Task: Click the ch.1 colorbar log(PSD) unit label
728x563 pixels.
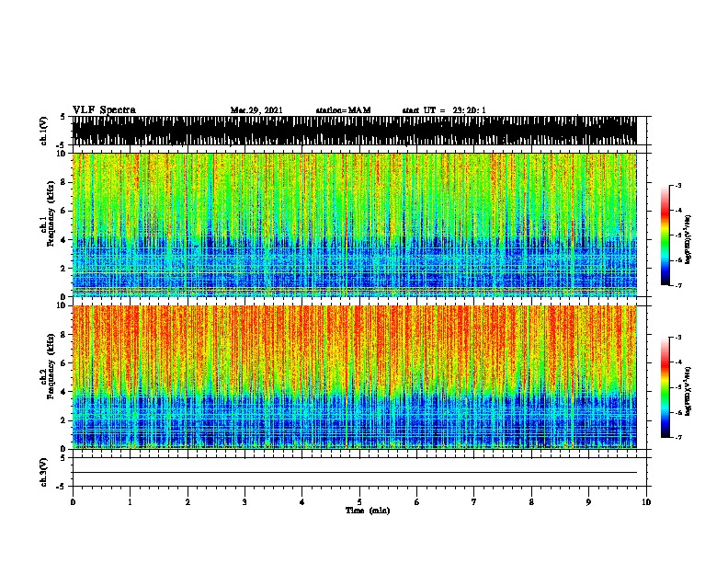Action: click(x=688, y=239)
